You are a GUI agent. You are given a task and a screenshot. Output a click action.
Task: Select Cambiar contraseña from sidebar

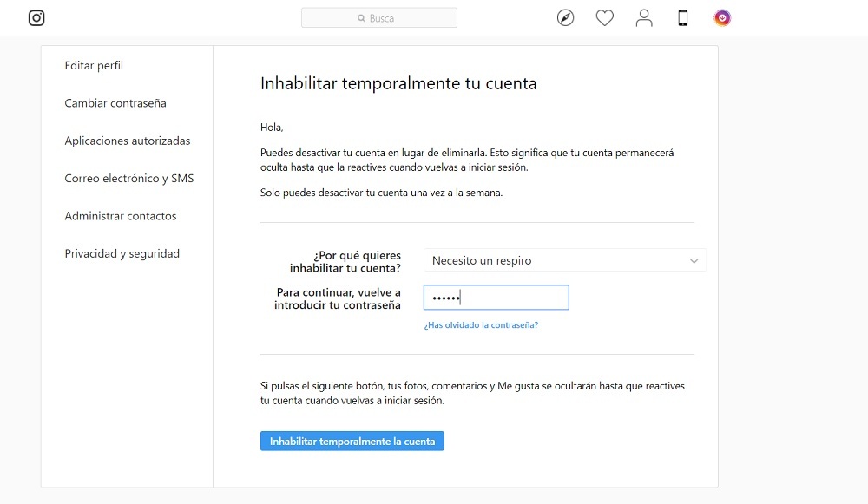pyautogui.click(x=115, y=103)
